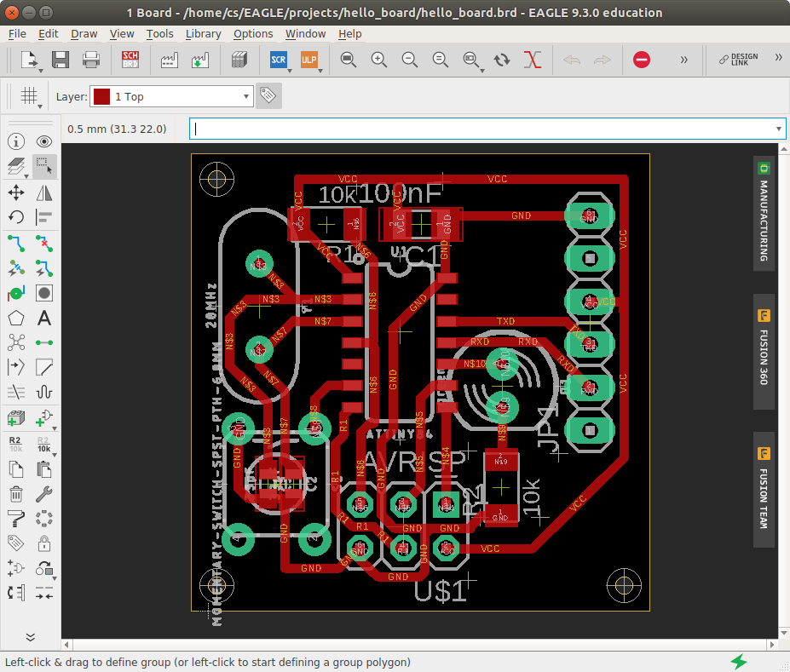The height and width of the screenshot is (672, 790).
Task: Click the Save disk icon
Action: (61, 60)
